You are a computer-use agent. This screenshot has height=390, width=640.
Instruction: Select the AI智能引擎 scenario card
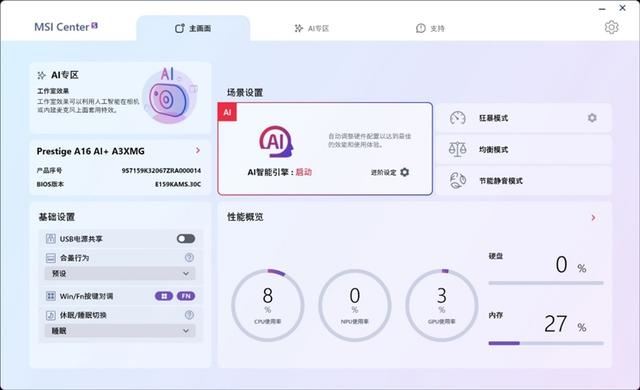tap(325, 148)
